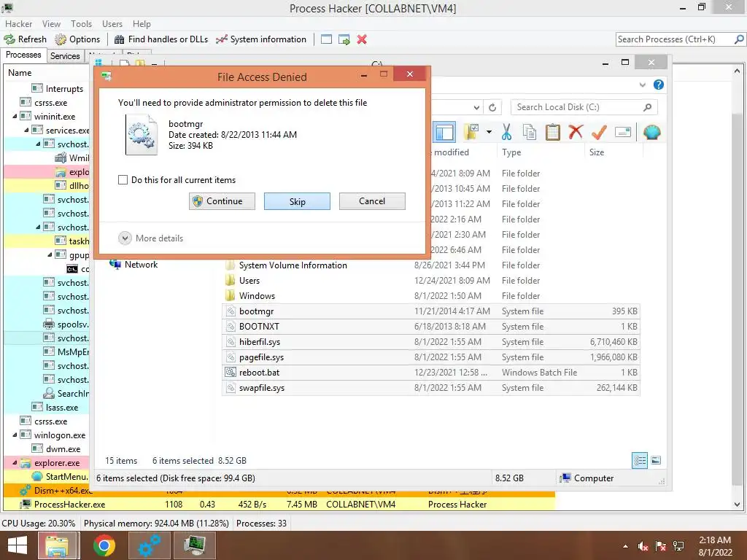Open the Tools menu
747x560 pixels.
click(x=81, y=24)
